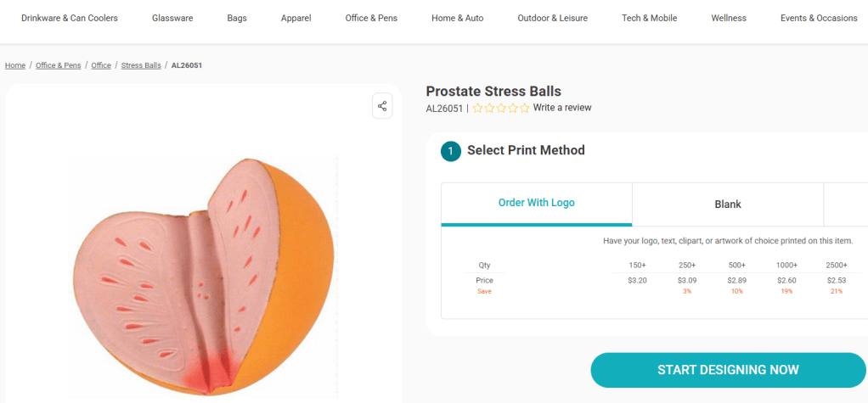
Task: Open the Wellness menu
Action: [729, 18]
